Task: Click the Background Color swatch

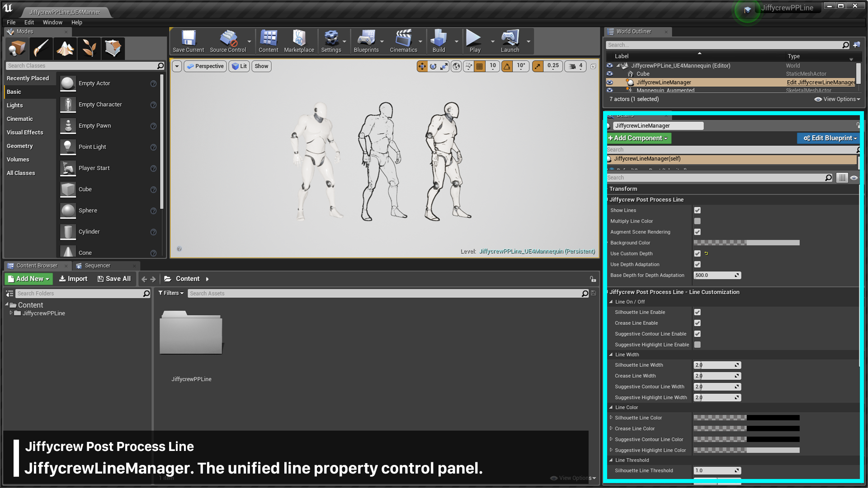Action: tap(746, 243)
